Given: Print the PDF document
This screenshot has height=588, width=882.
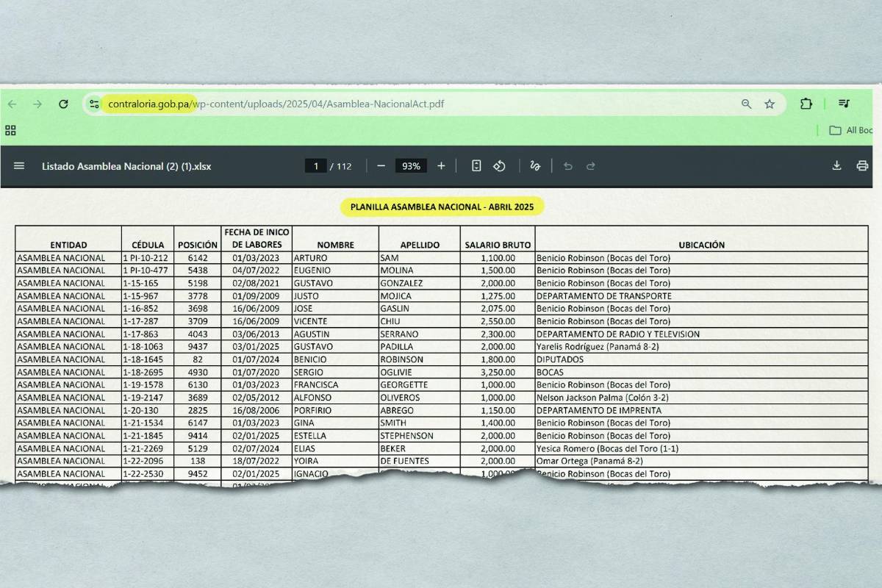Looking at the screenshot, I should [862, 166].
